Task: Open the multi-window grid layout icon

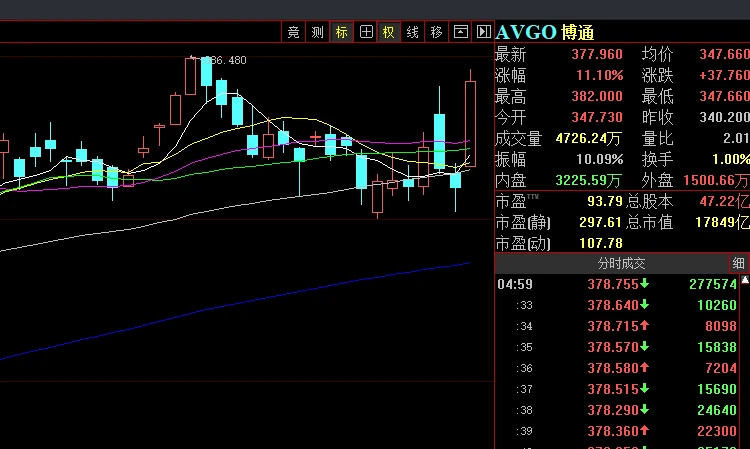Action: [366, 32]
